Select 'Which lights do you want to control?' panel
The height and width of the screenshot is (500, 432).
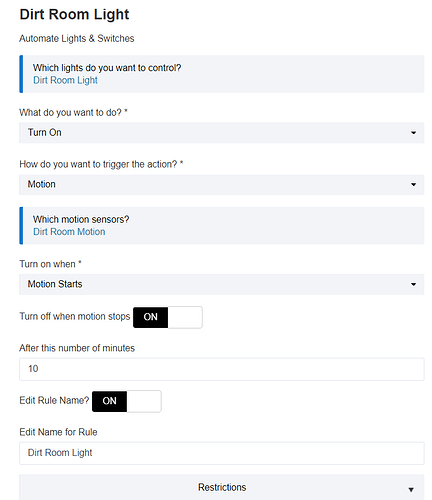pyautogui.click(x=222, y=74)
